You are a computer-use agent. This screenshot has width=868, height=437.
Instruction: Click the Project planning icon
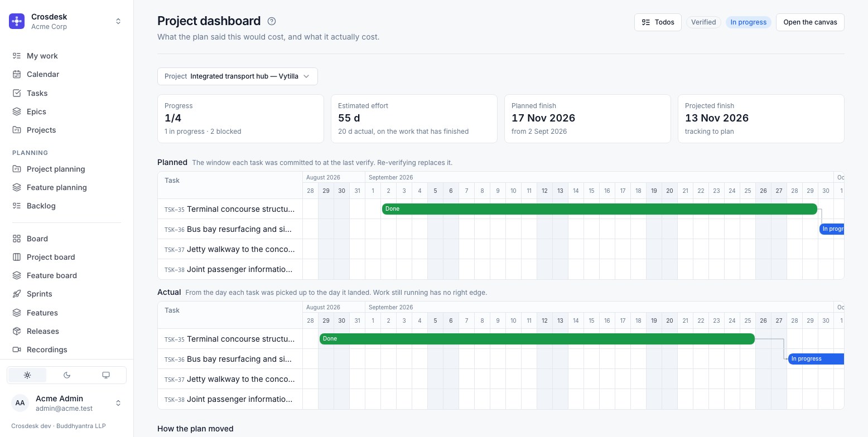[17, 169]
